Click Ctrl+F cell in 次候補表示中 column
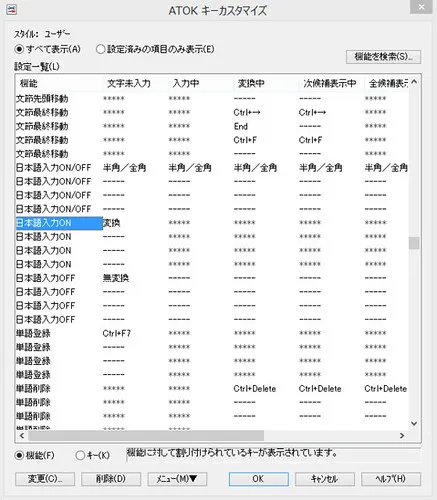The image size is (437, 500). click(310, 140)
